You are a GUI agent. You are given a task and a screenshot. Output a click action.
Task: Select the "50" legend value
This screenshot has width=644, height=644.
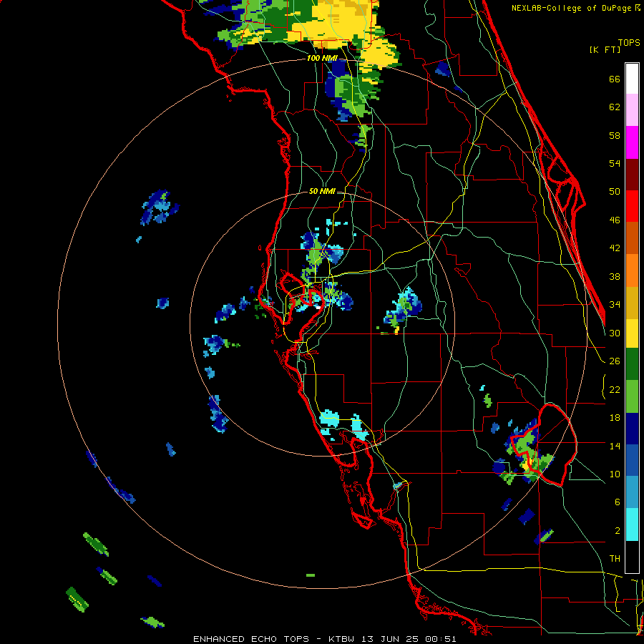point(615,192)
